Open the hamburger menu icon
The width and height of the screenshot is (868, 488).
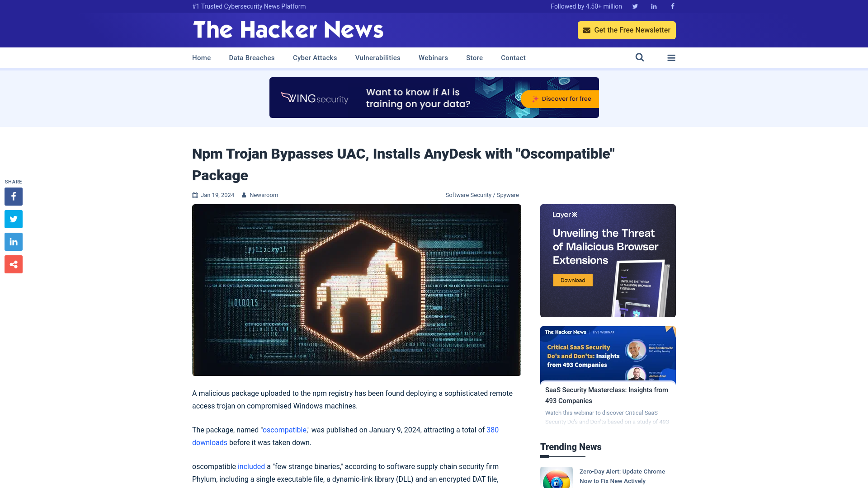pyautogui.click(x=671, y=57)
